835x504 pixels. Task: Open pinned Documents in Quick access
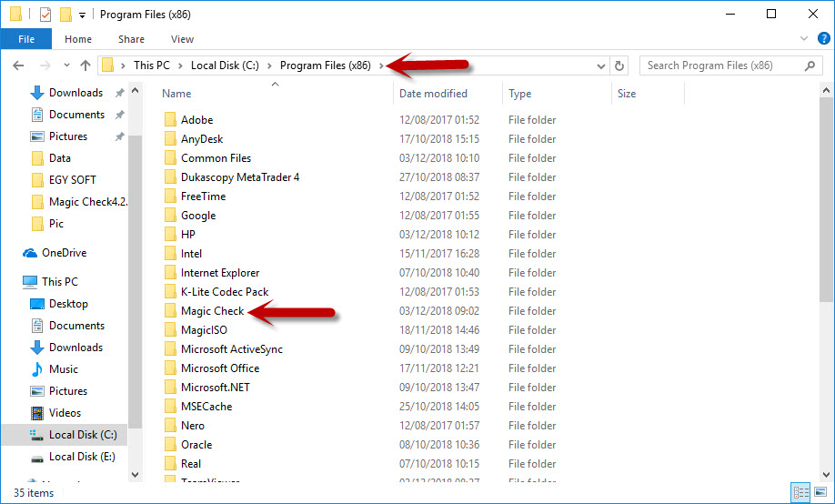(76, 115)
